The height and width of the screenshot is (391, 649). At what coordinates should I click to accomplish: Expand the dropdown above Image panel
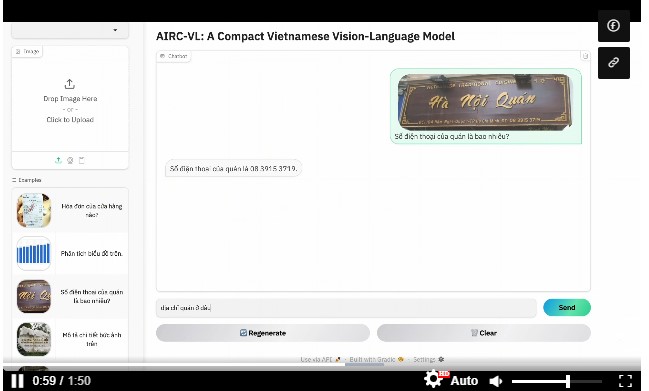tap(70, 30)
